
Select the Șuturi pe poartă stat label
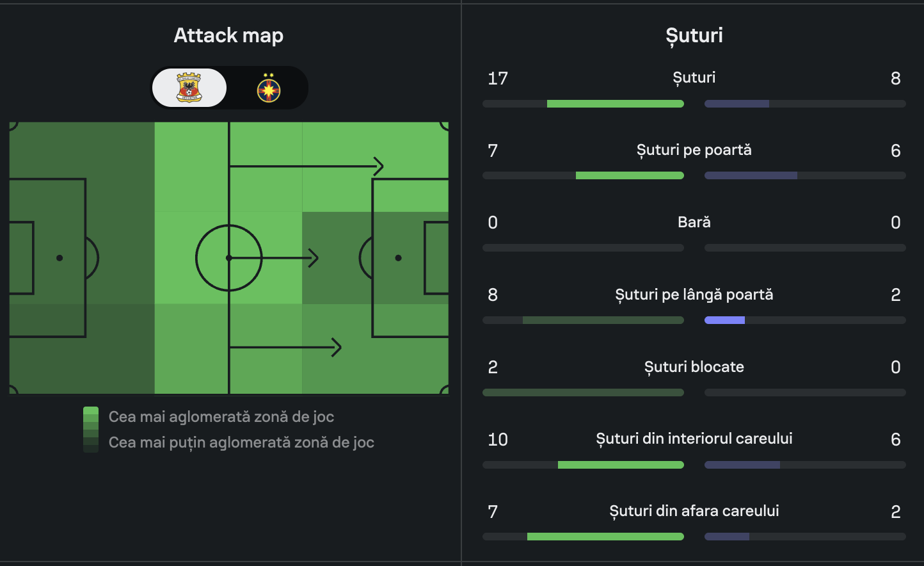[694, 150]
